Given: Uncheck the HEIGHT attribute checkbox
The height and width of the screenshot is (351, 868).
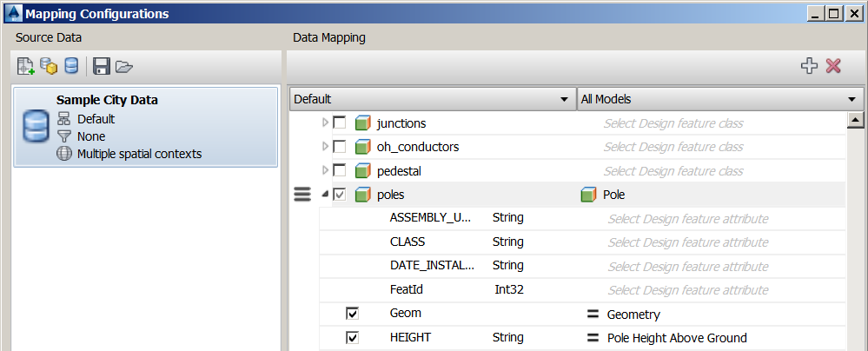Looking at the screenshot, I should click(x=353, y=338).
